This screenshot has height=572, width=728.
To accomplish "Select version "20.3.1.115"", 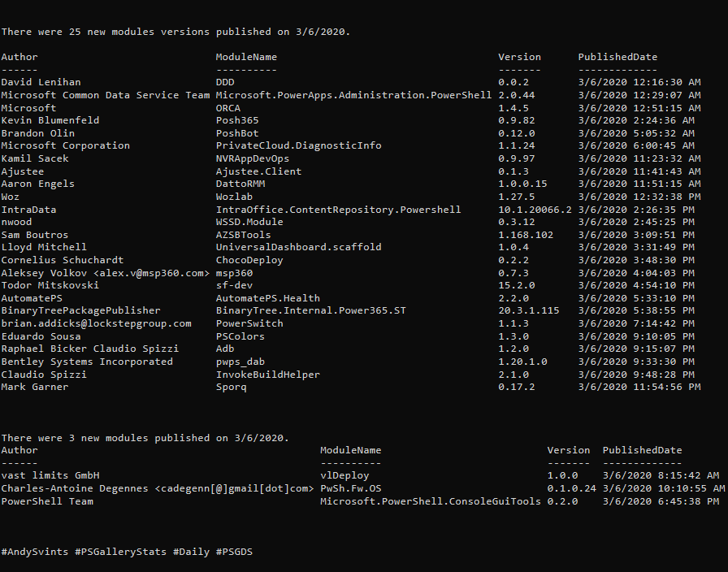I will [x=529, y=310].
